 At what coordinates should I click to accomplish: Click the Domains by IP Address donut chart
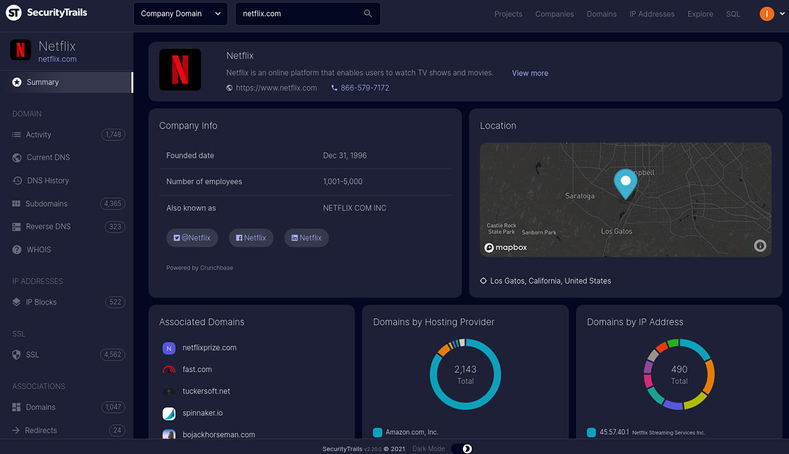[x=679, y=374]
